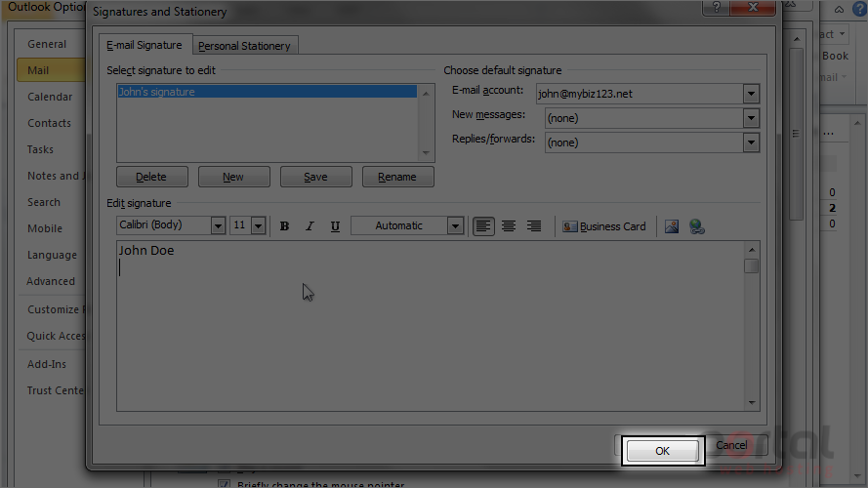The height and width of the screenshot is (488, 868).
Task: Open Quick Access Toolbar options category
Action: 56,337
